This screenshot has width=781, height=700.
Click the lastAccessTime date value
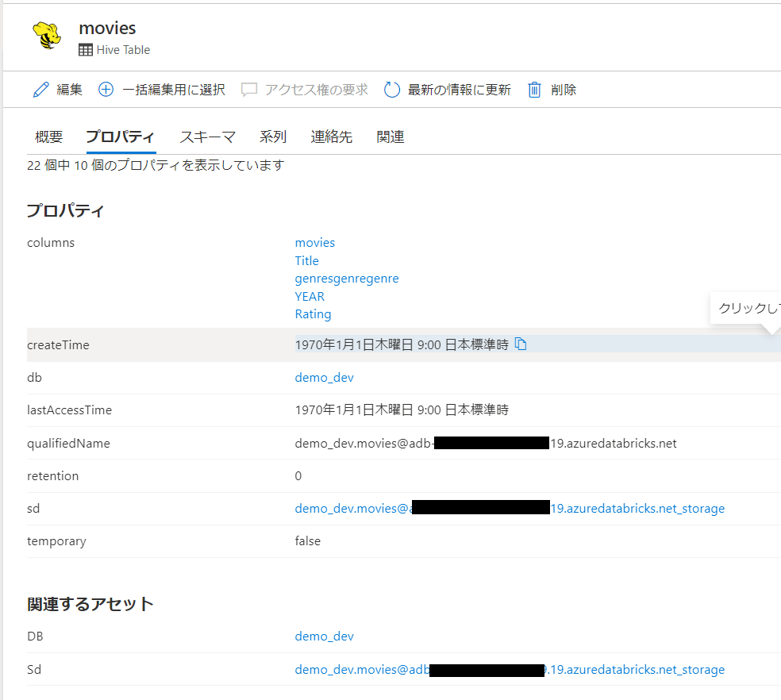point(402,410)
